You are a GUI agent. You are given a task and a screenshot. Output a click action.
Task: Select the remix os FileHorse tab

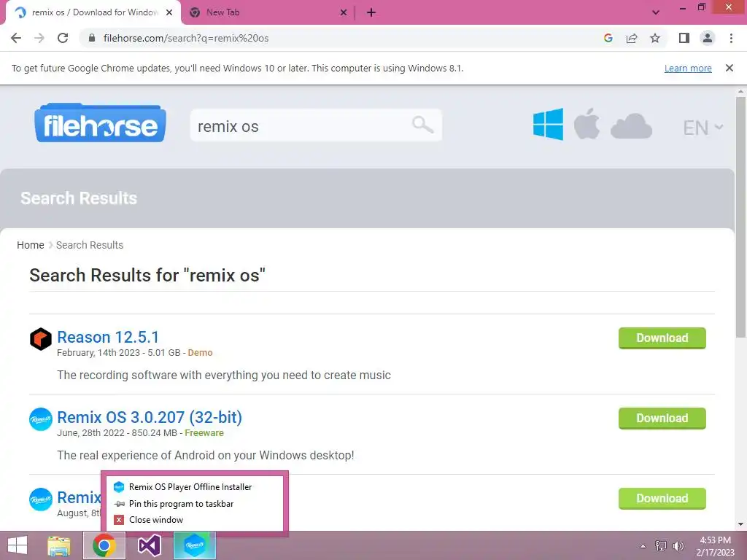pos(93,12)
